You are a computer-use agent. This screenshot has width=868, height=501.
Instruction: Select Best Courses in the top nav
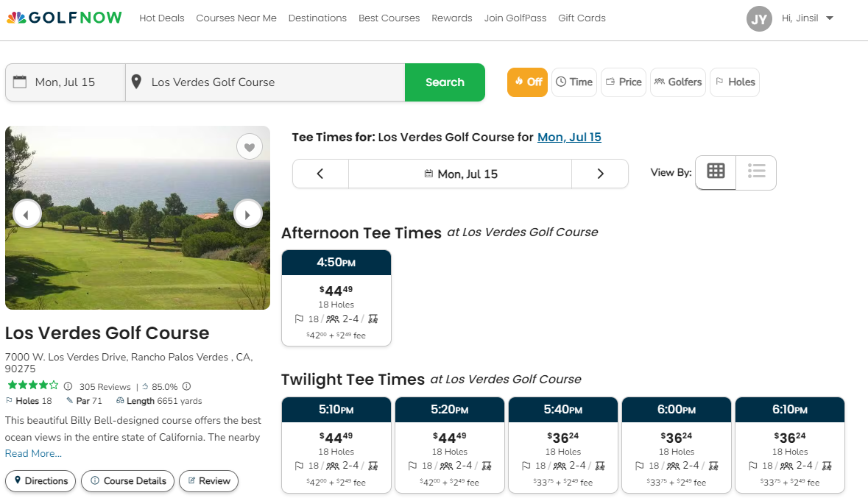click(x=389, y=18)
